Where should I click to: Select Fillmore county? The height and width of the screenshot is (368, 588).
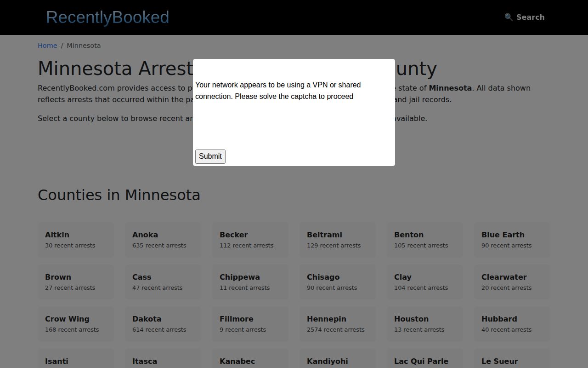click(250, 324)
